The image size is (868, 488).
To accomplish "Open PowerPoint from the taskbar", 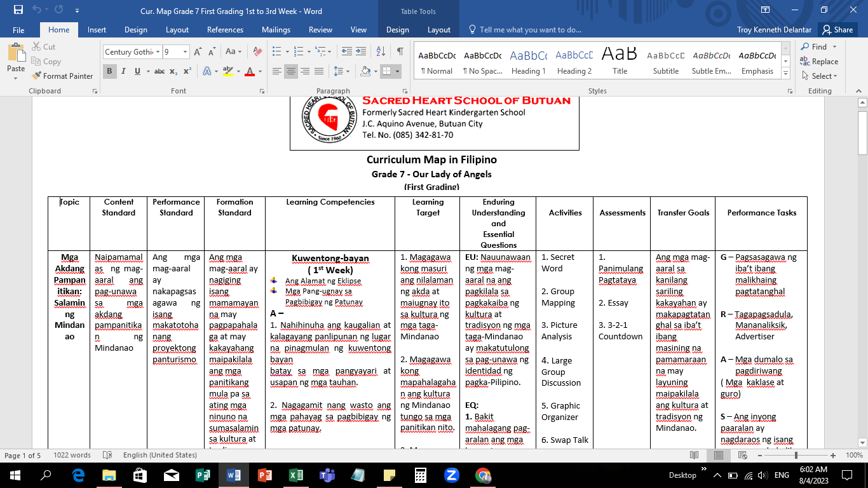I will (264, 475).
